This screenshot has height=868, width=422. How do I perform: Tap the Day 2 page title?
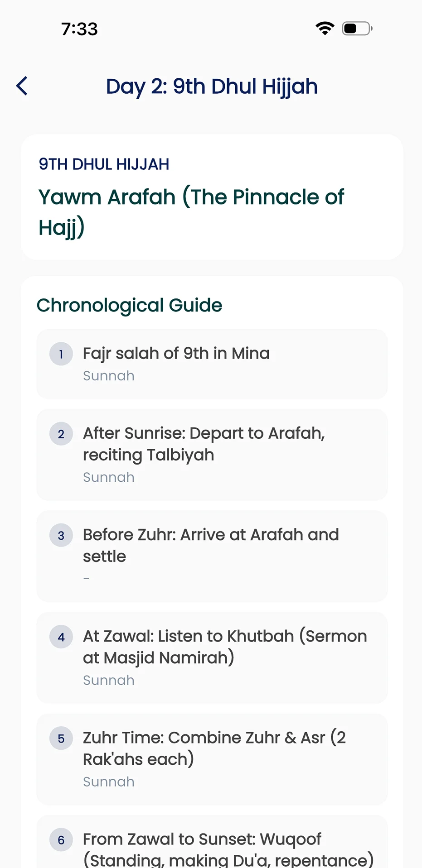point(212,86)
